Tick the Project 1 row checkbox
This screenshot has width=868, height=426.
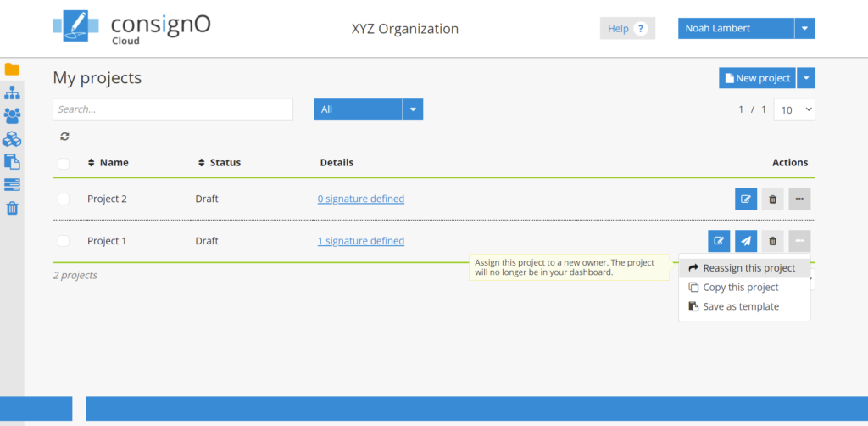(x=64, y=241)
